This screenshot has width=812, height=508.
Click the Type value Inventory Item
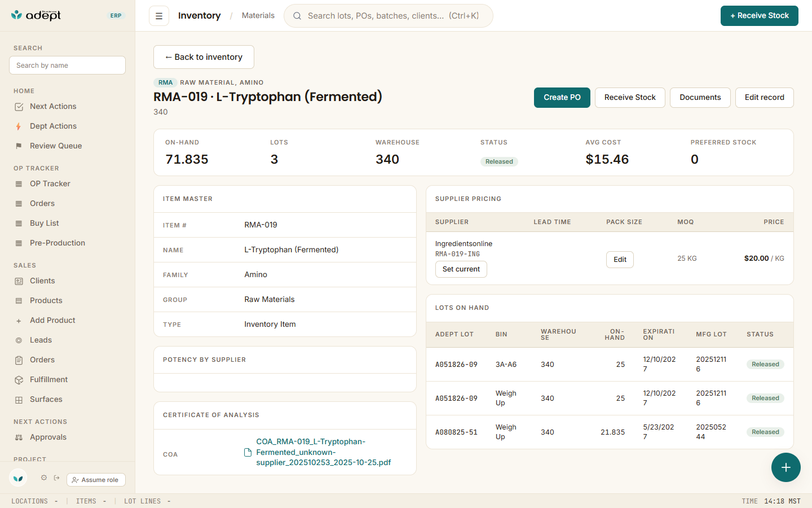(x=270, y=325)
